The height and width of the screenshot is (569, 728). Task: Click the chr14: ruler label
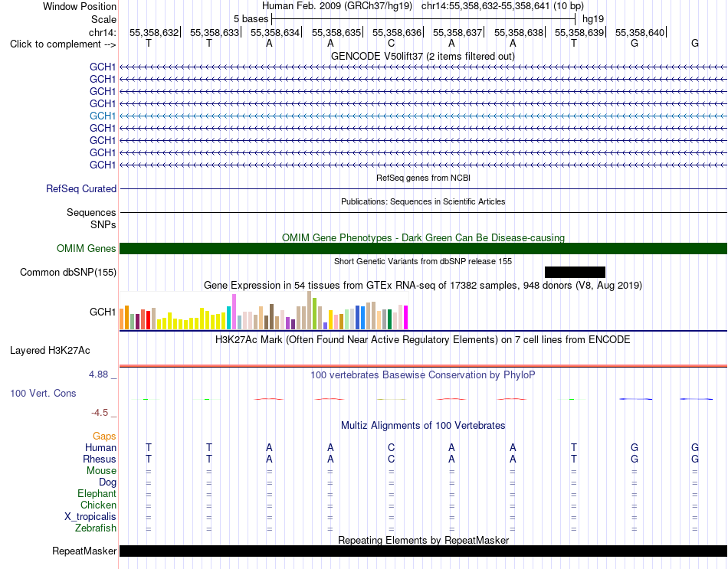click(x=103, y=32)
